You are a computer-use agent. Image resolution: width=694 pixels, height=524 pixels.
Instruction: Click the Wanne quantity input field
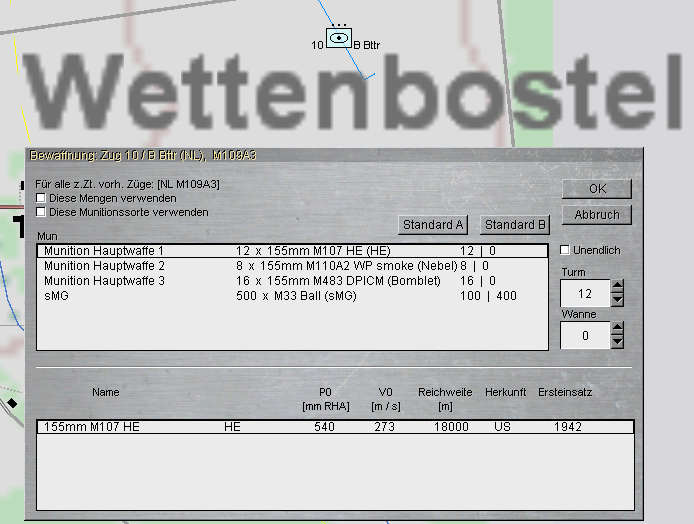click(x=585, y=336)
